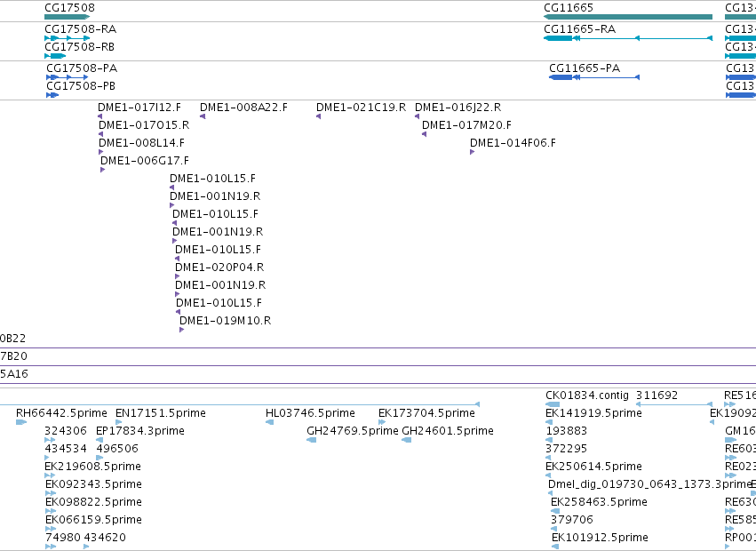756x551 pixels.
Task: Open the CK01834.contig feature
Action: click(x=587, y=395)
